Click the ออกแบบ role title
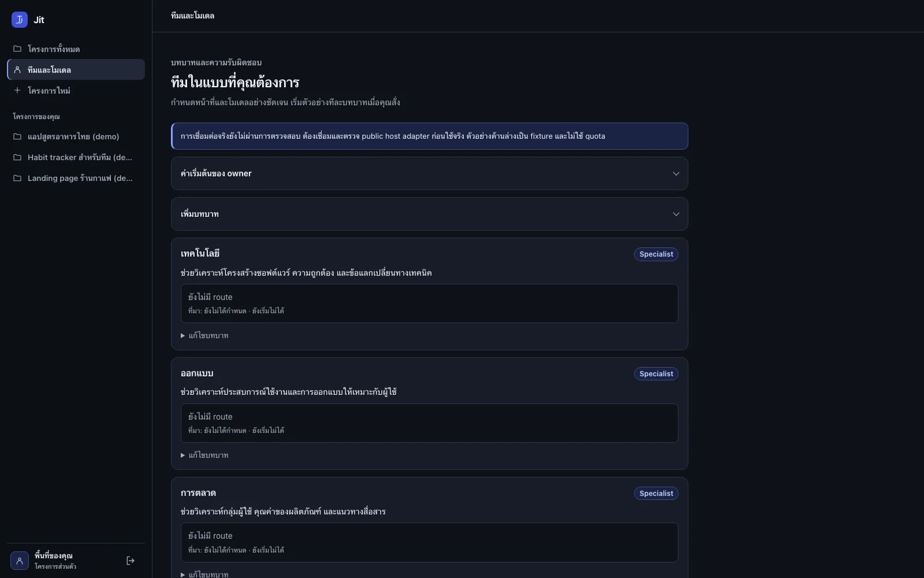The height and width of the screenshot is (578, 924). click(x=197, y=373)
